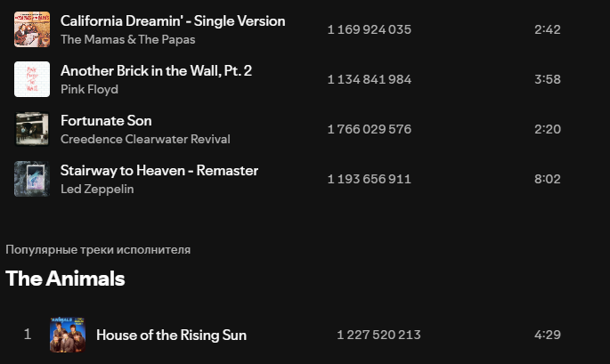
Task: Click play count 1 227 520 213
Action: coord(378,335)
